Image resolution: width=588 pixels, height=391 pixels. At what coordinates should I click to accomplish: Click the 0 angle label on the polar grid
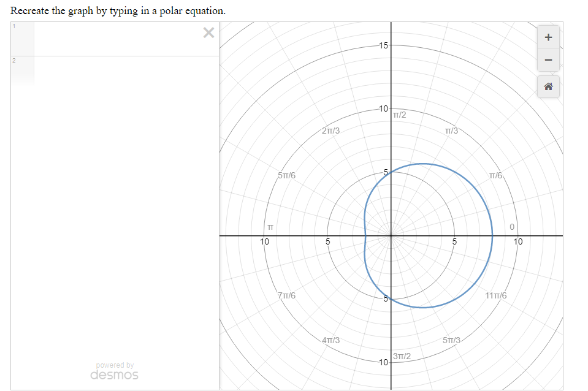coord(511,226)
